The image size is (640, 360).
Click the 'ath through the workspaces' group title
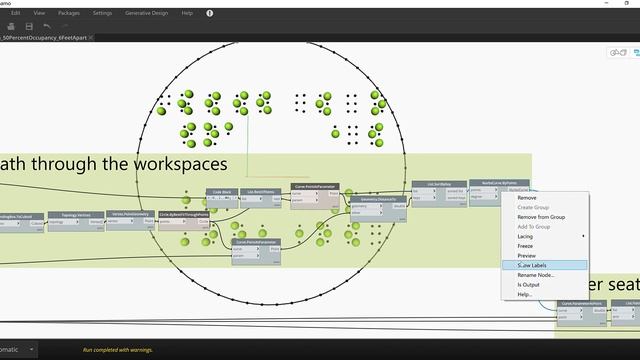tap(113, 164)
